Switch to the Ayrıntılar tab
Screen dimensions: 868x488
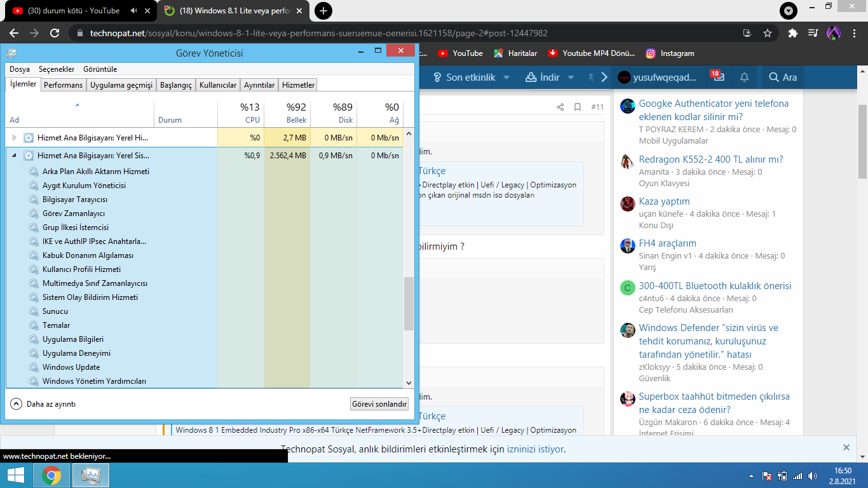tap(259, 85)
